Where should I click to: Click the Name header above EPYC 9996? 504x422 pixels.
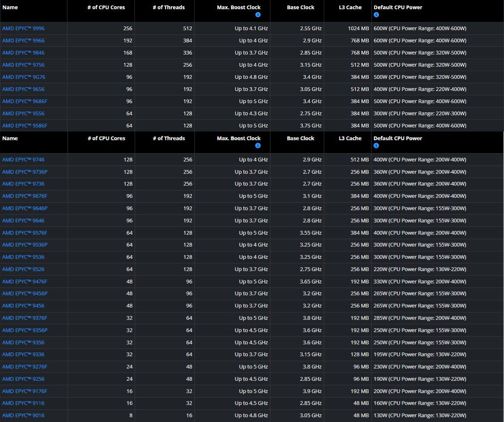pyautogui.click(x=10, y=7)
